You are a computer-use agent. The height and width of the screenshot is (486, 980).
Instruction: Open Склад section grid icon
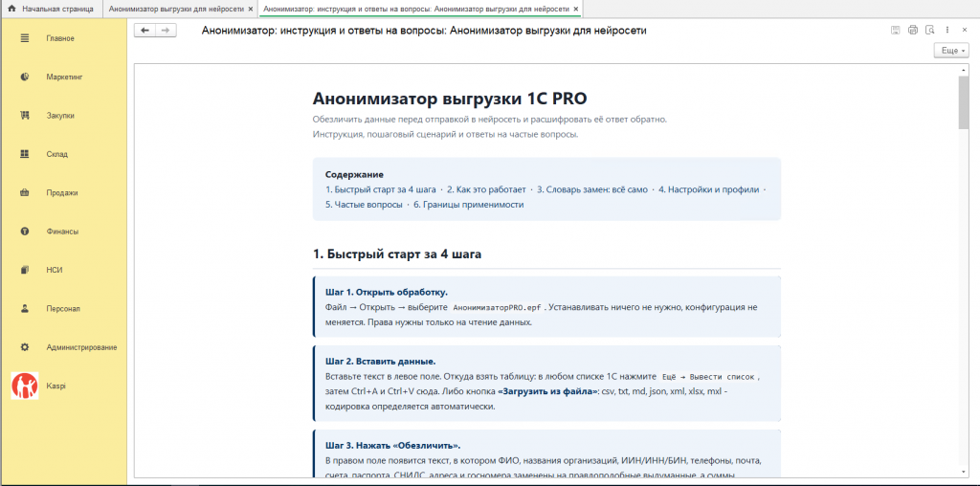(x=25, y=154)
